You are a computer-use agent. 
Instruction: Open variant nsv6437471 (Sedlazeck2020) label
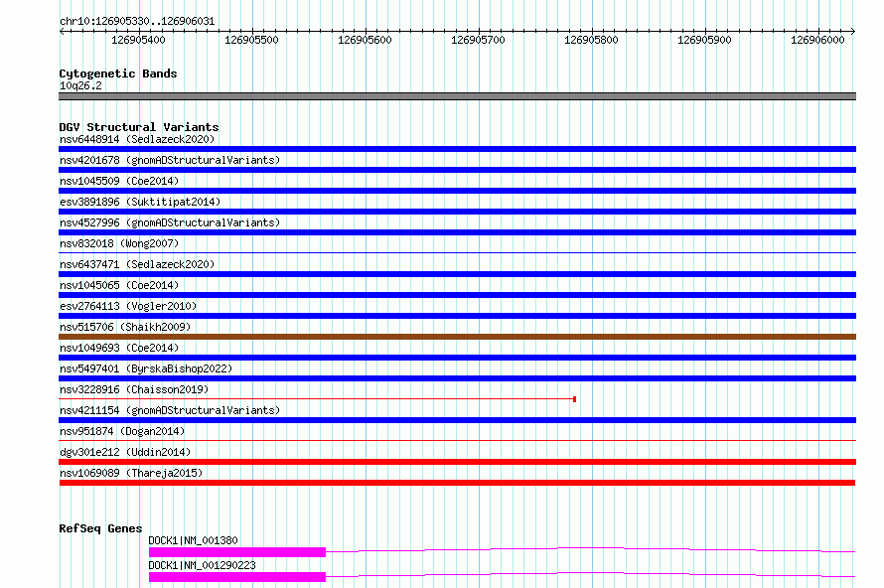coord(137,264)
